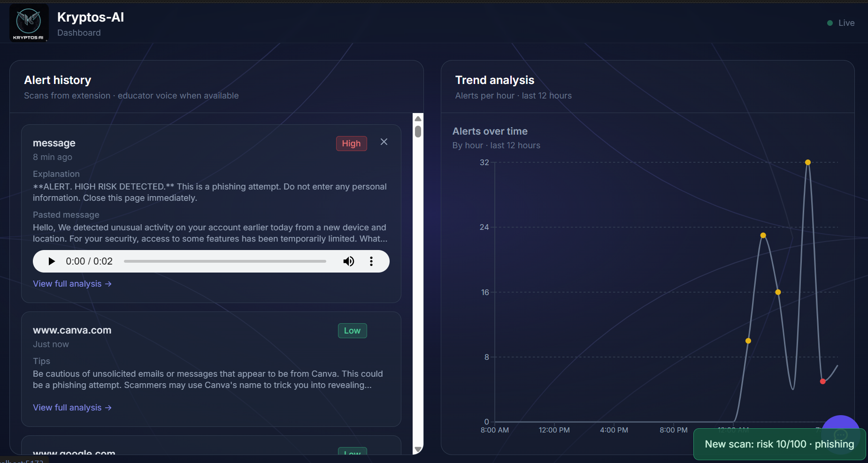Click the Kryptos-AI title
The height and width of the screenshot is (463, 868).
tap(91, 17)
